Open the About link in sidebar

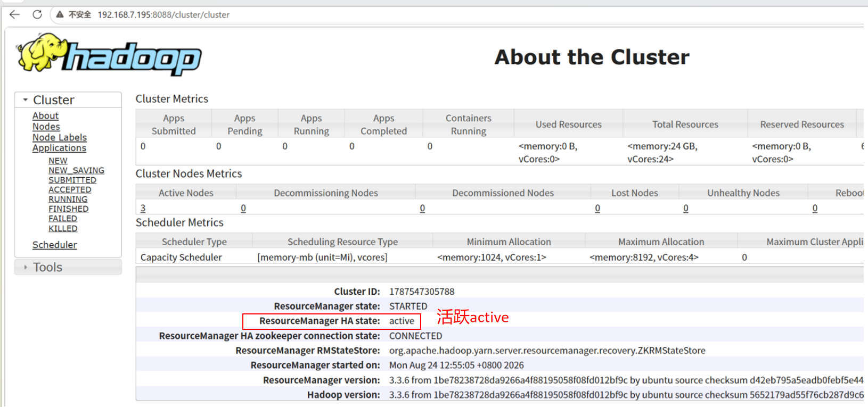pyautogui.click(x=45, y=115)
